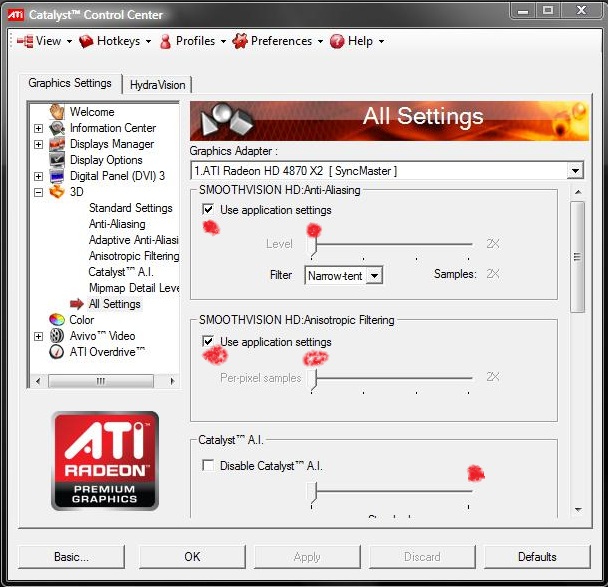The image size is (608, 587).
Task: Click the ATI Radeon Premium Graphics logo
Action: (x=105, y=461)
